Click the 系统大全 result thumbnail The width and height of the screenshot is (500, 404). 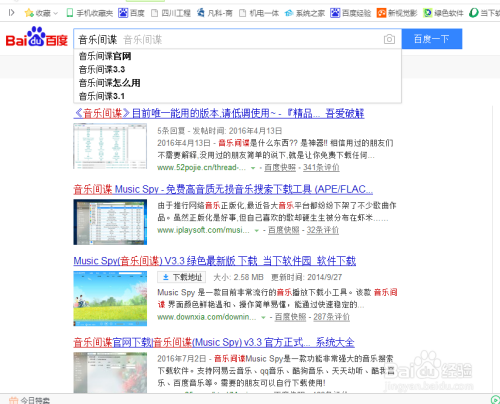110,372
